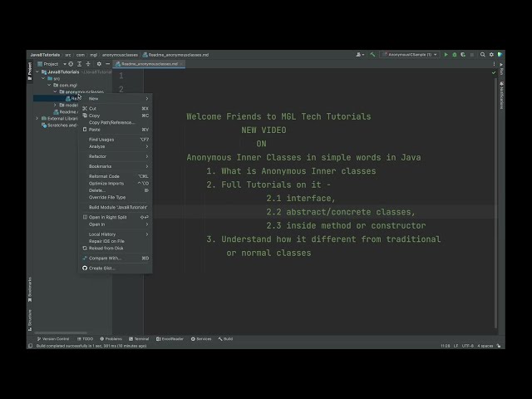Expand External Libraries node

[37, 118]
